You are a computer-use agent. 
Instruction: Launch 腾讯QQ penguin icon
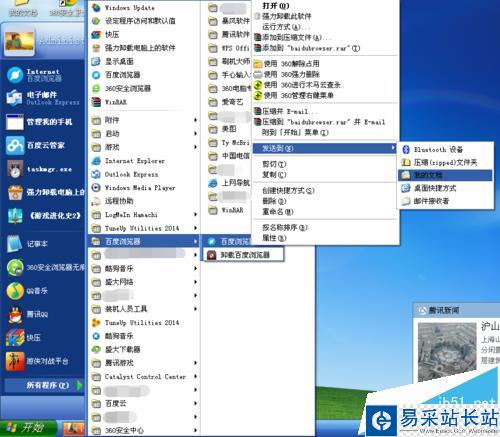point(15,314)
